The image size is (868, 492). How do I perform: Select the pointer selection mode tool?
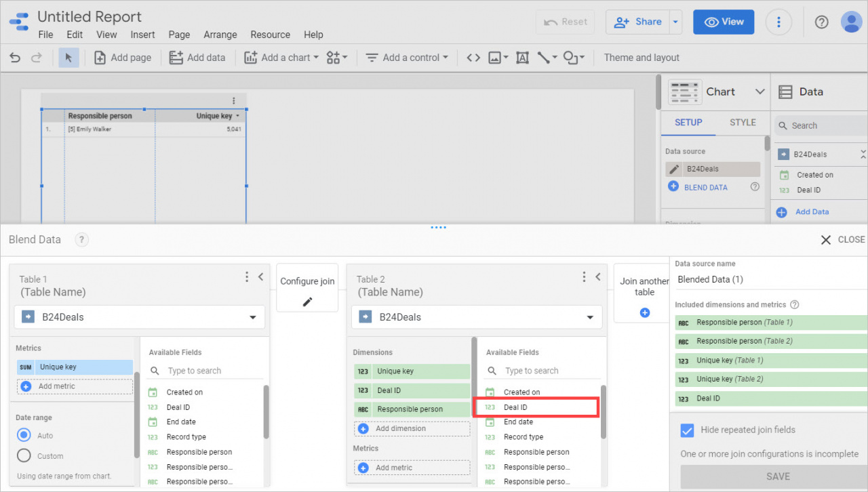pyautogui.click(x=68, y=58)
